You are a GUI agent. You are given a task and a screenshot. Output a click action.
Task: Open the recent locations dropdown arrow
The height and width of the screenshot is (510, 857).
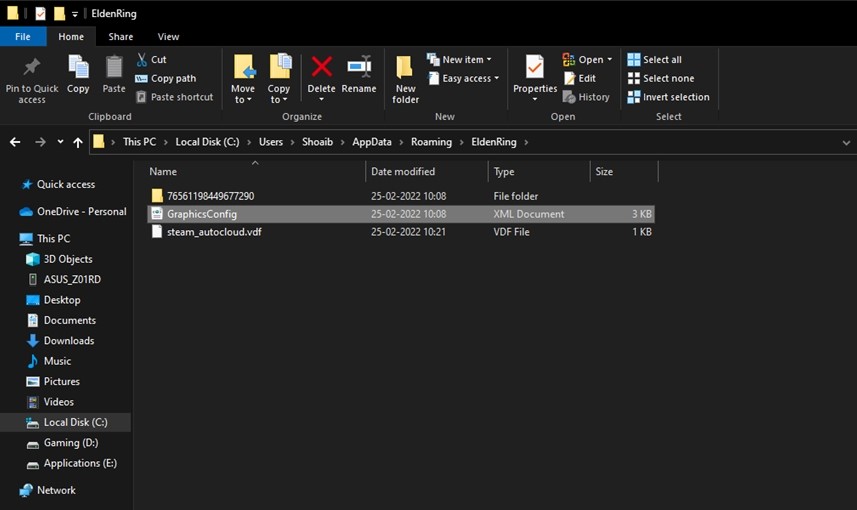click(x=60, y=142)
